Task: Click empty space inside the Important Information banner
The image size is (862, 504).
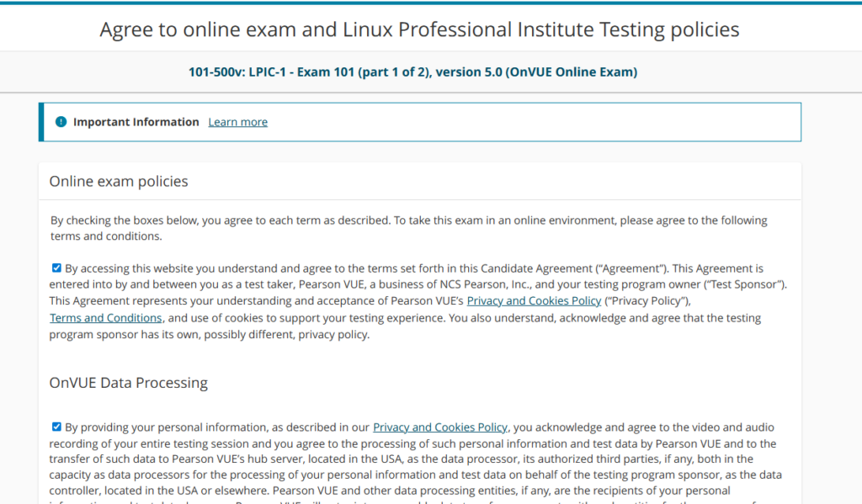Action: pyautogui.click(x=539, y=122)
